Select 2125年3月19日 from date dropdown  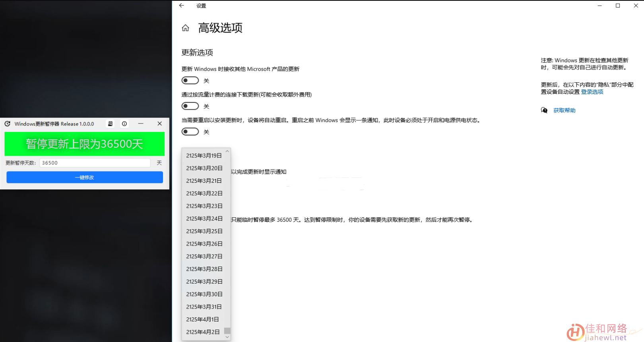tap(204, 156)
